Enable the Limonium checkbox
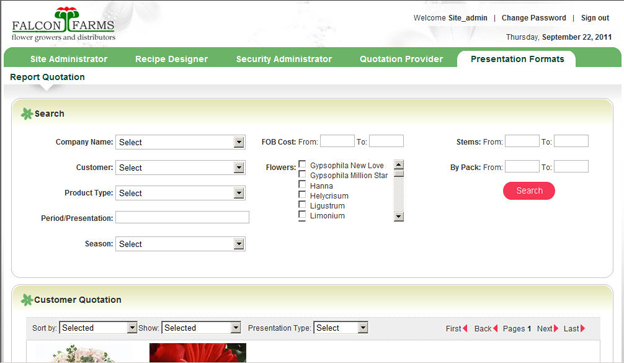 point(302,215)
